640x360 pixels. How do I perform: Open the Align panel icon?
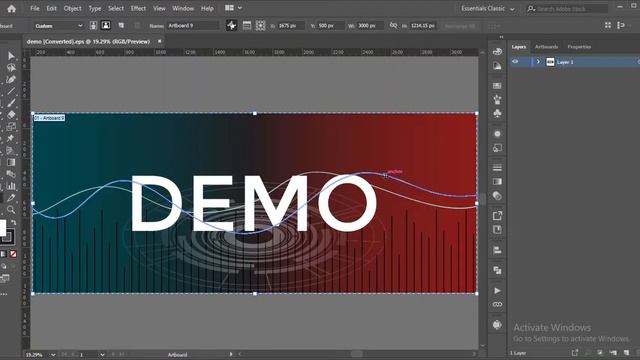pos(497,250)
